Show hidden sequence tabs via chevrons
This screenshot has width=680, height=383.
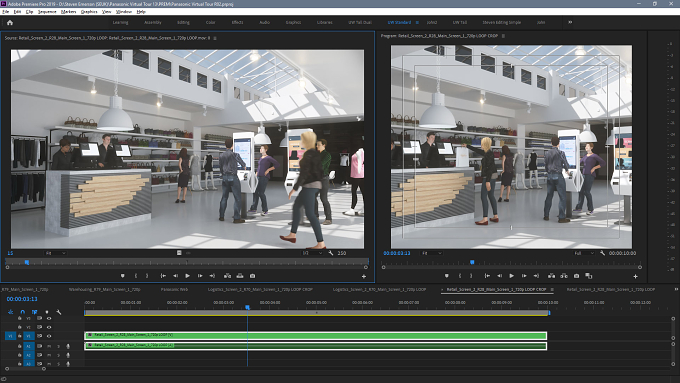[676, 289]
